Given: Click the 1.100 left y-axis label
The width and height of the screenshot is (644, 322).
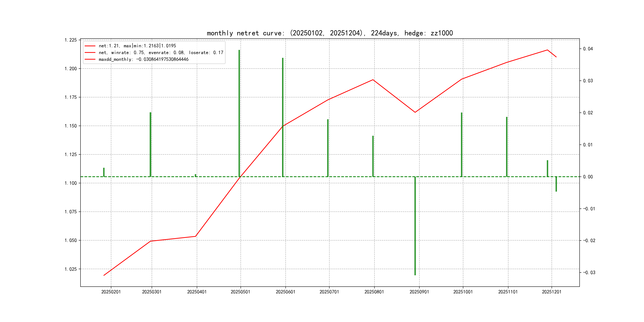Looking at the screenshot, I should [x=71, y=183].
